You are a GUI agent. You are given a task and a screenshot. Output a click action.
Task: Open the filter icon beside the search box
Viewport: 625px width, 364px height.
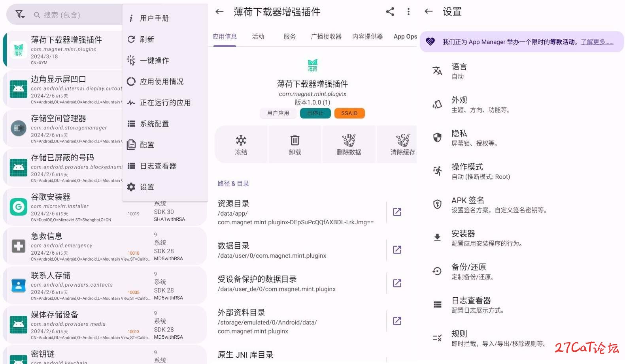click(20, 15)
